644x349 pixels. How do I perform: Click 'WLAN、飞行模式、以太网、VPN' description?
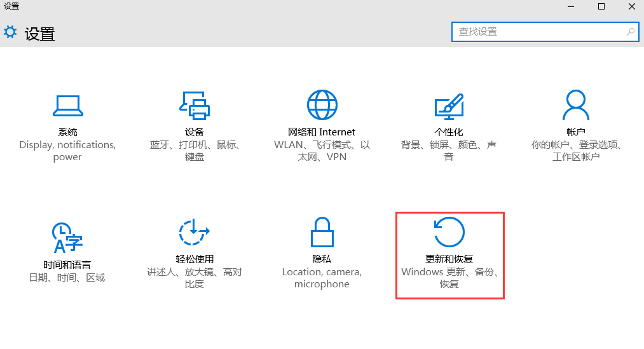pos(322,151)
